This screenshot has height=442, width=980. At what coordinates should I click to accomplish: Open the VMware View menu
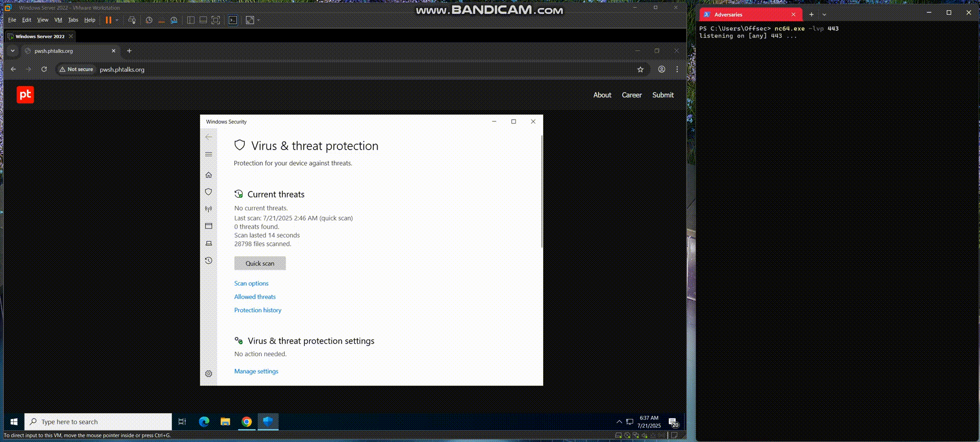pyautogui.click(x=43, y=20)
